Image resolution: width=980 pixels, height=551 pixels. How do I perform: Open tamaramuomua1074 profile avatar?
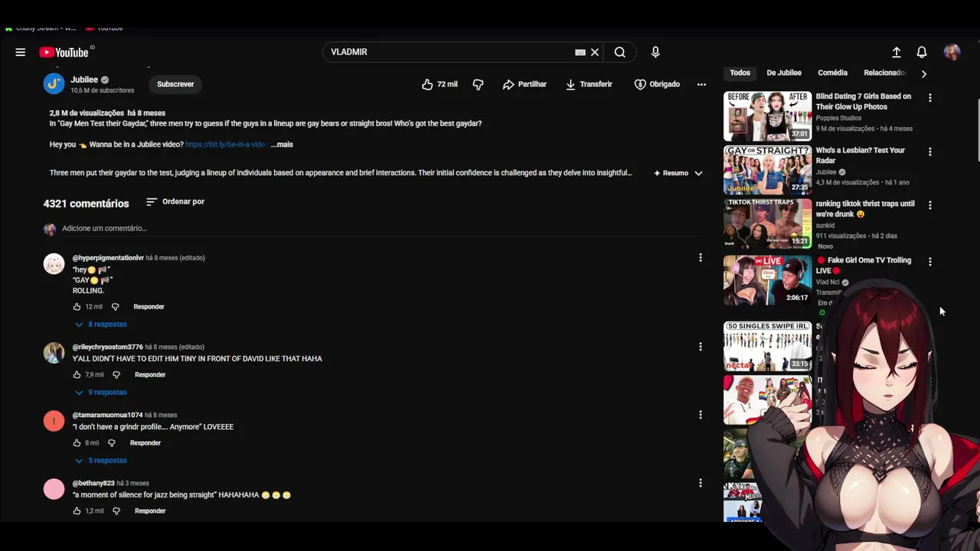point(54,421)
